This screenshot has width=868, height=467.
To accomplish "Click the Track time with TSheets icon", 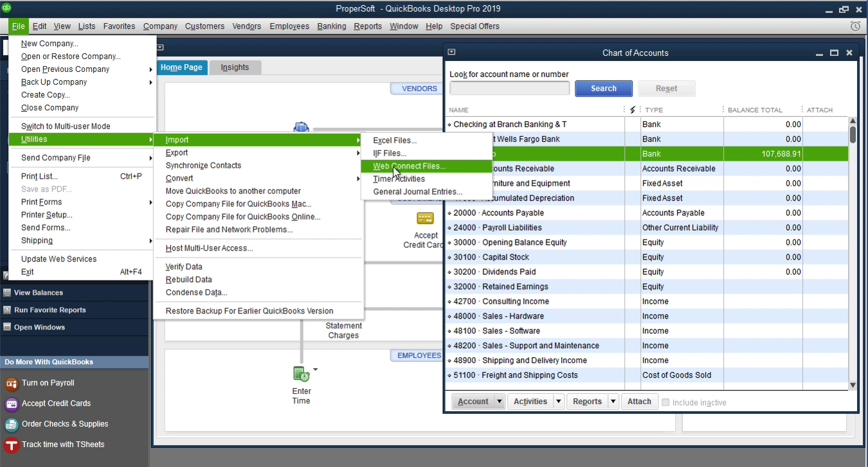I will pyautogui.click(x=11, y=445).
